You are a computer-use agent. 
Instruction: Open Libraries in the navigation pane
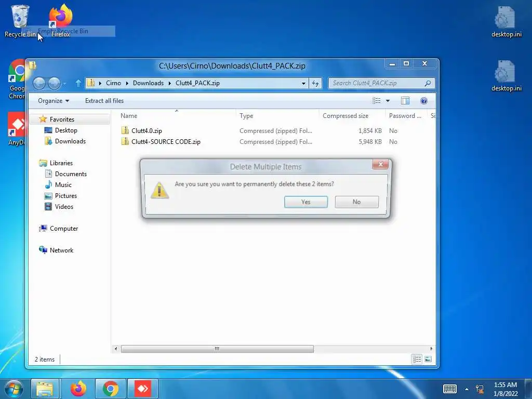(x=61, y=163)
